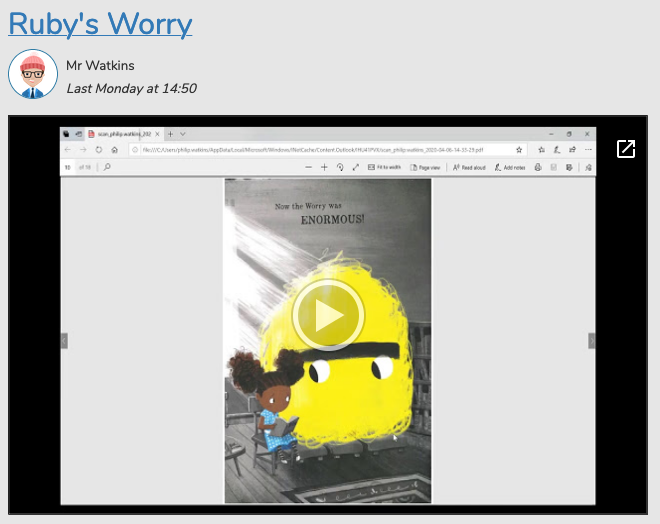Click Read aloud in PDF toolbar
Viewport: 660px width, 524px height.
[469, 167]
